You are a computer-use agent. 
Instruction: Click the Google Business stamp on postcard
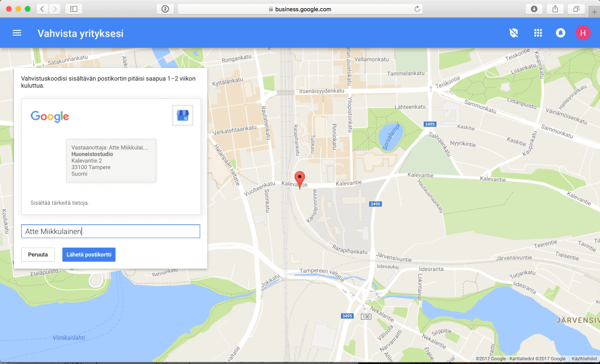183,115
